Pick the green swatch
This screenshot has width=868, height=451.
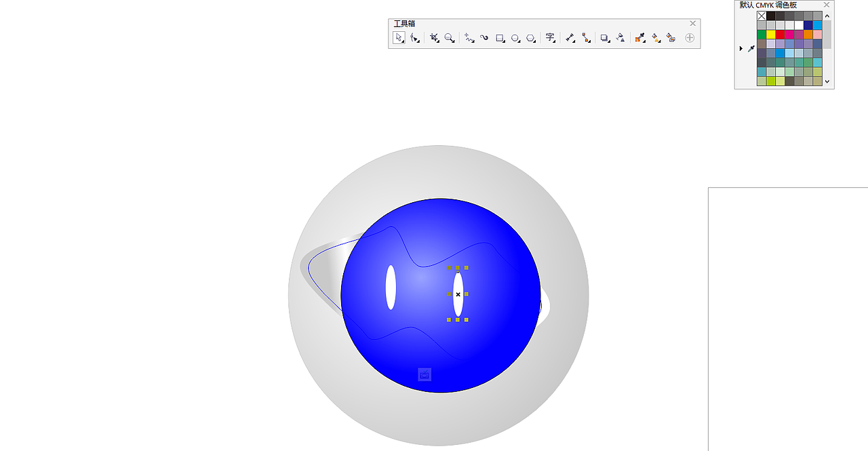[x=762, y=35]
